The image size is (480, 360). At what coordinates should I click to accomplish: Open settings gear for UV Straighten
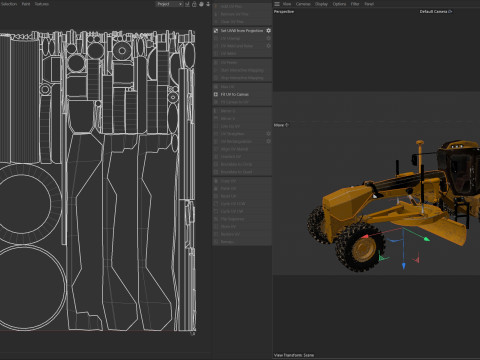268,134
